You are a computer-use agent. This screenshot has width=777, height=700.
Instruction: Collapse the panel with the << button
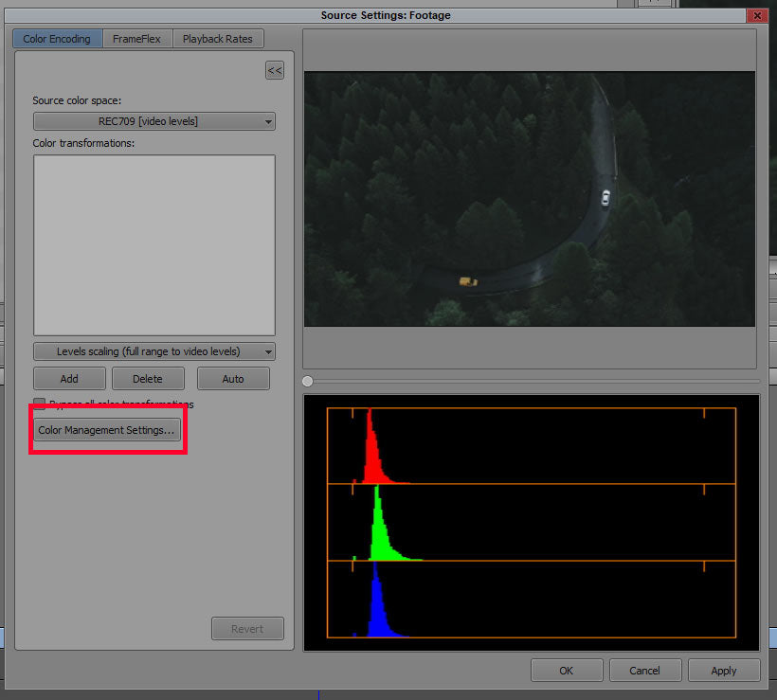pyautogui.click(x=274, y=70)
